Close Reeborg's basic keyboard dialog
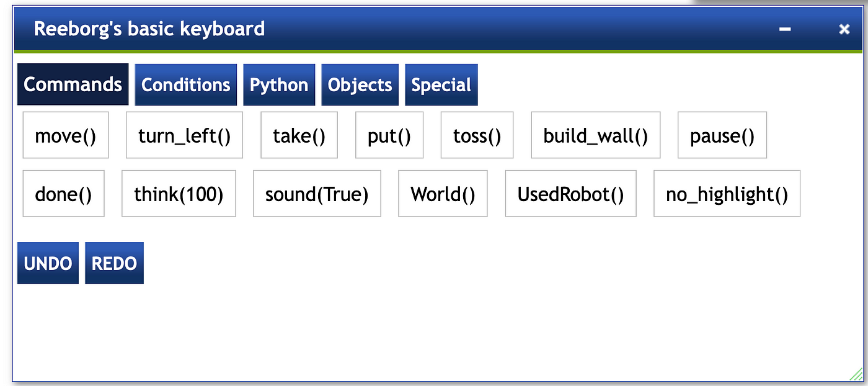Image resolution: width=868 pixels, height=386 pixels. tap(844, 29)
